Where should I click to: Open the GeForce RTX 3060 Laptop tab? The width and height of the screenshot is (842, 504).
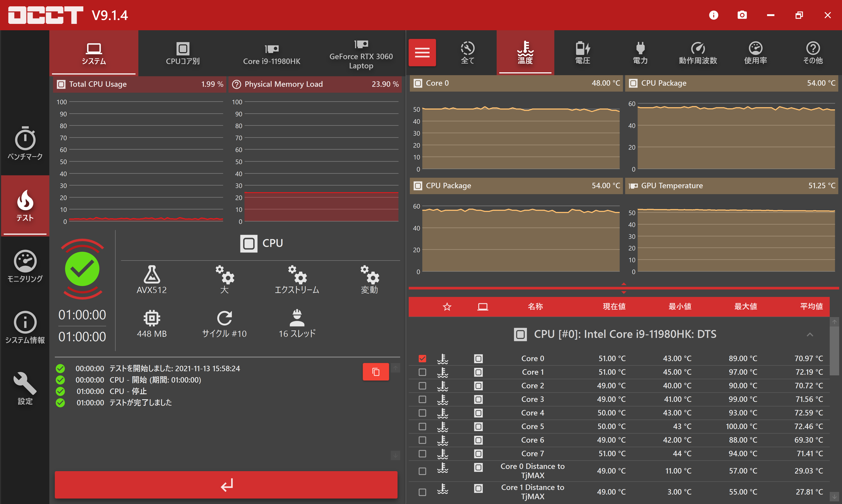(361, 53)
